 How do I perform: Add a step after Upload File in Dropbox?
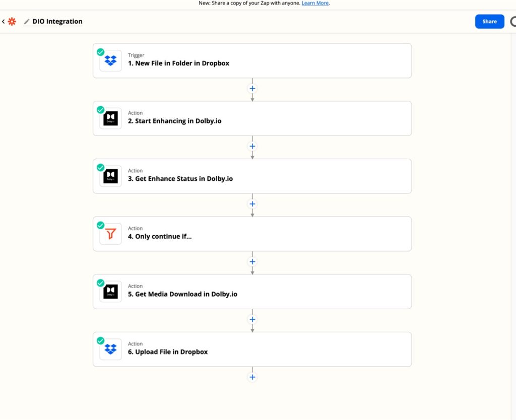click(x=252, y=377)
